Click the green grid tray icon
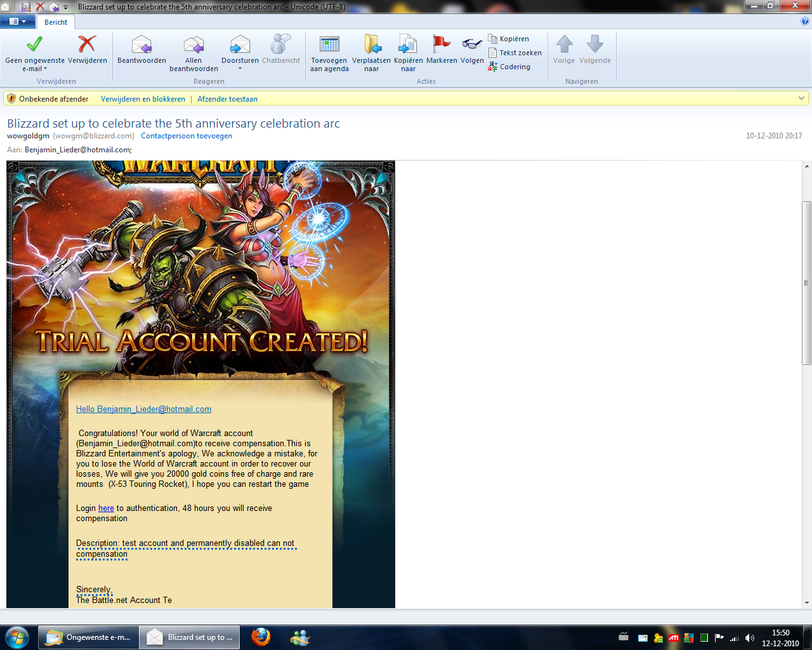812x650 pixels. point(704,638)
